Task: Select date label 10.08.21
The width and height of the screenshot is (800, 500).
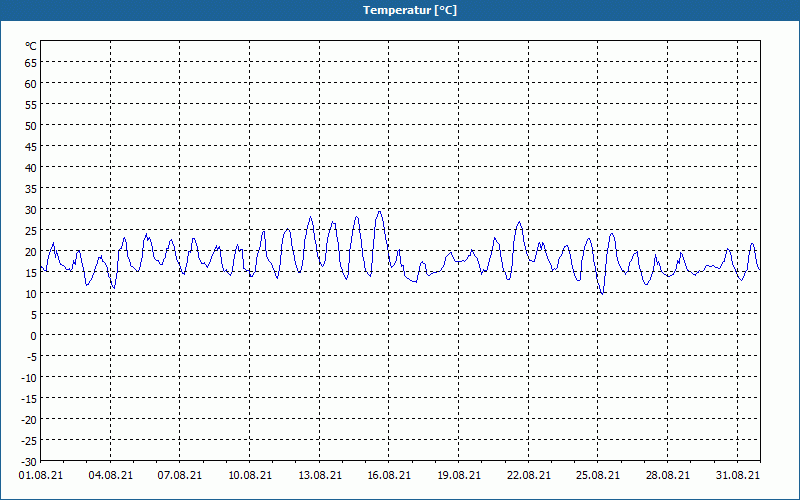Action: point(250,475)
